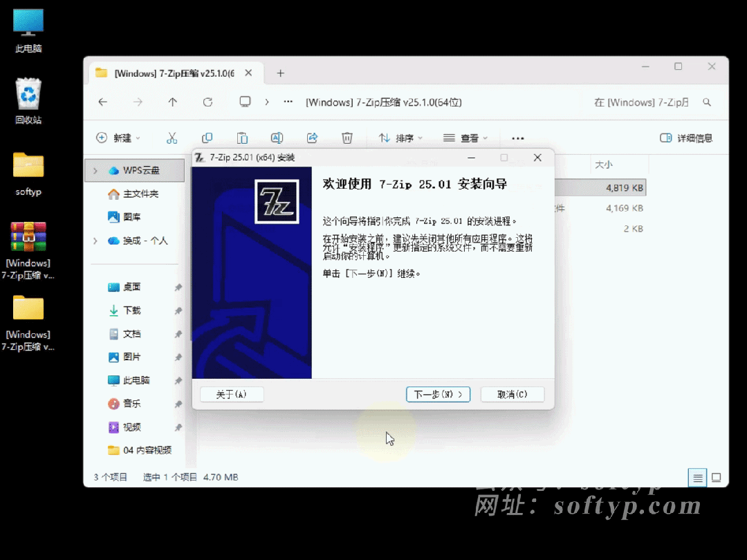Click the 7-Zip installer title bar icon
This screenshot has width=747, height=560.
[x=200, y=158]
